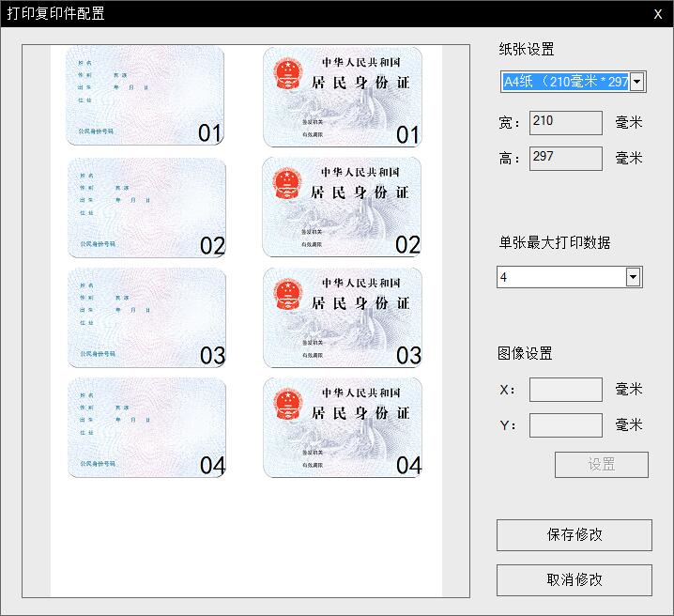Click the height field showing 297
Image resolution: width=674 pixels, height=616 pixels.
[566, 159]
